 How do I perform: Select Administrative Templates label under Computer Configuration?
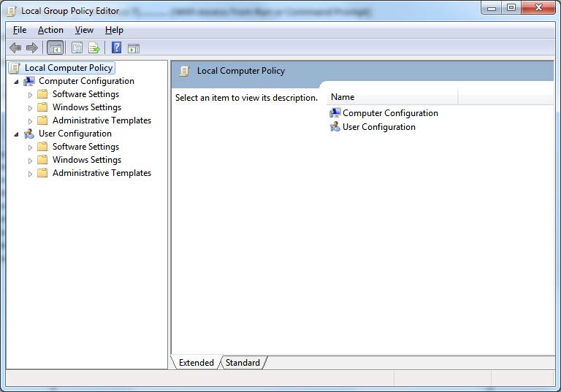(x=102, y=120)
